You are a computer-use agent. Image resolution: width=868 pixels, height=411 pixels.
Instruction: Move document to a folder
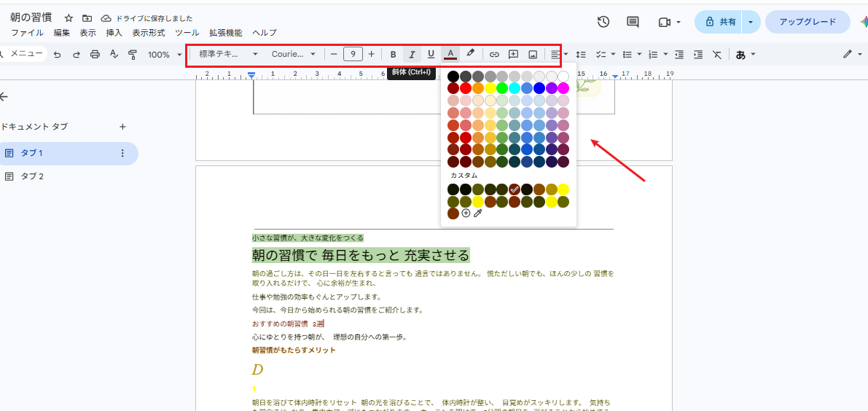point(86,18)
